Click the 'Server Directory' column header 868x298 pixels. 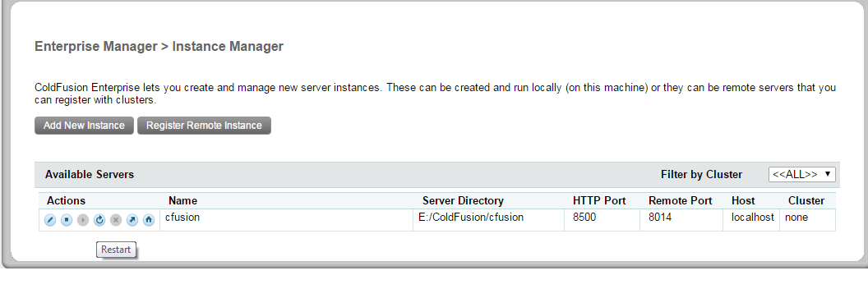pos(463,200)
